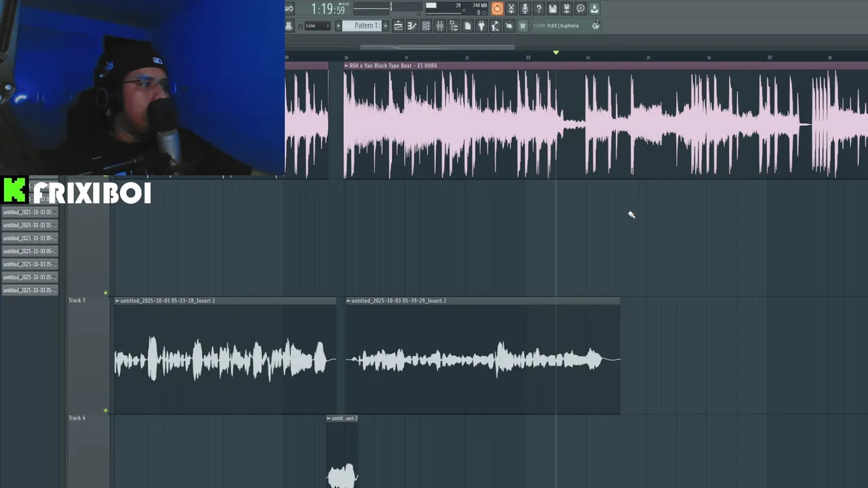Image resolution: width=868 pixels, height=488 pixels.
Task: Open the Track 4 clip's menu arrow
Action: [x=329, y=418]
